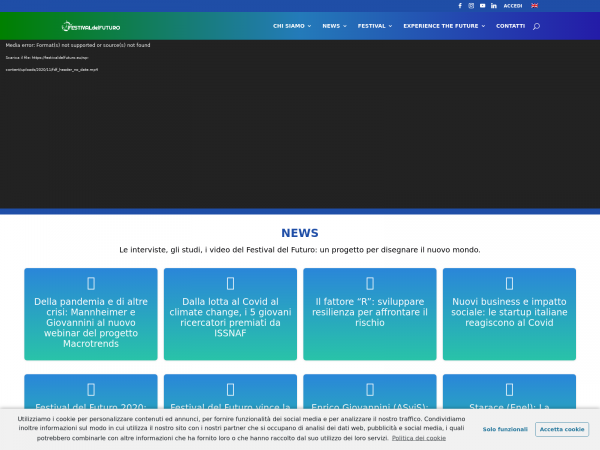The height and width of the screenshot is (450, 600).
Task: Open the Facebook social icon
Action: (460, 6)
